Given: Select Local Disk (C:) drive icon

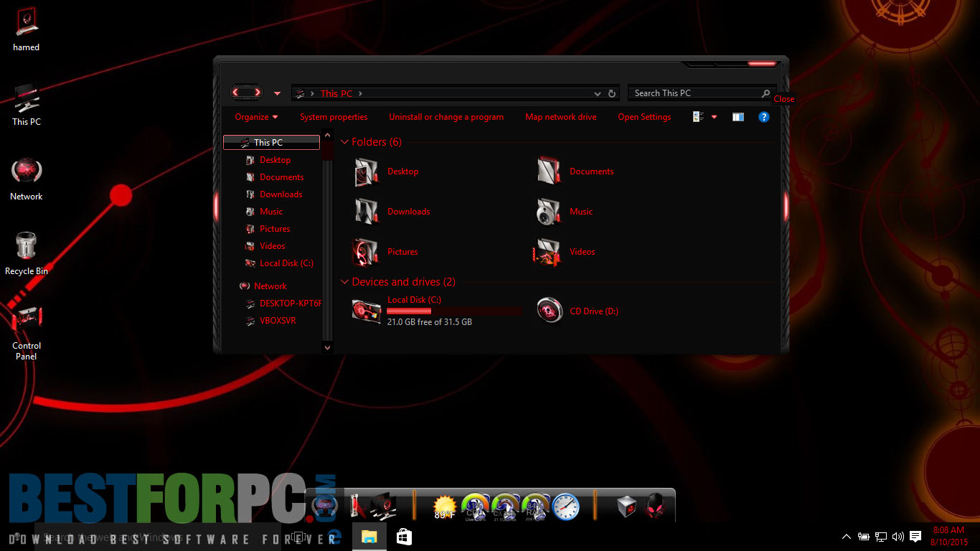Looking at the screenshot, I should [366, 311].
